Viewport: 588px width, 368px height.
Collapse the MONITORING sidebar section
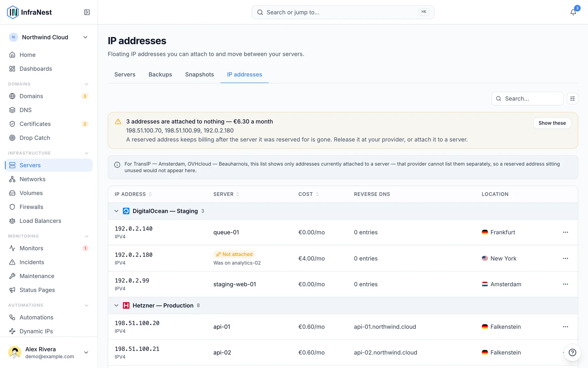[86, 236]
